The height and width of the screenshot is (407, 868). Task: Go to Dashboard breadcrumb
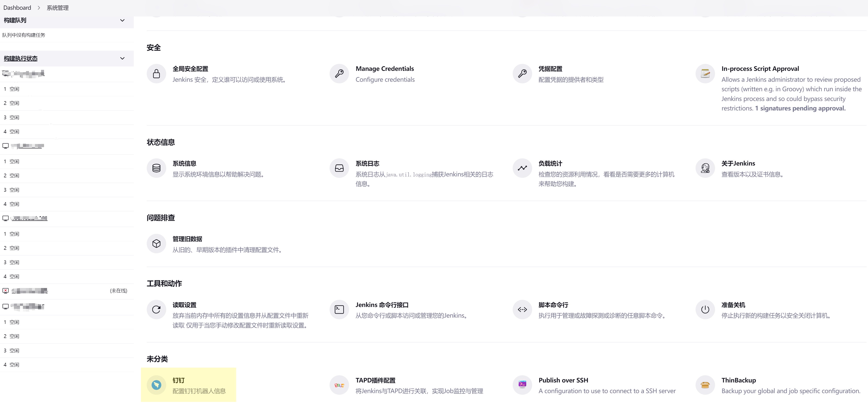pyautogui.click(x=17, y=8)
